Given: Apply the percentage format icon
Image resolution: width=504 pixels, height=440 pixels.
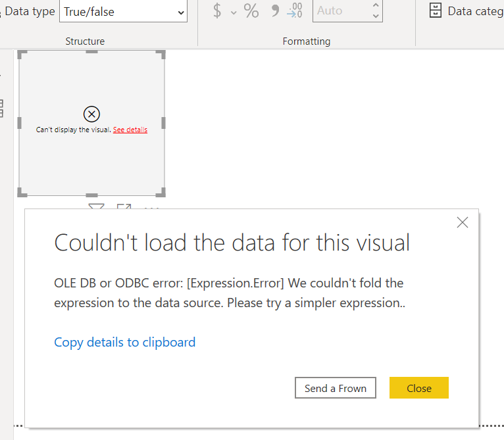Looking at the screenshot, I should tap(251, 11).
